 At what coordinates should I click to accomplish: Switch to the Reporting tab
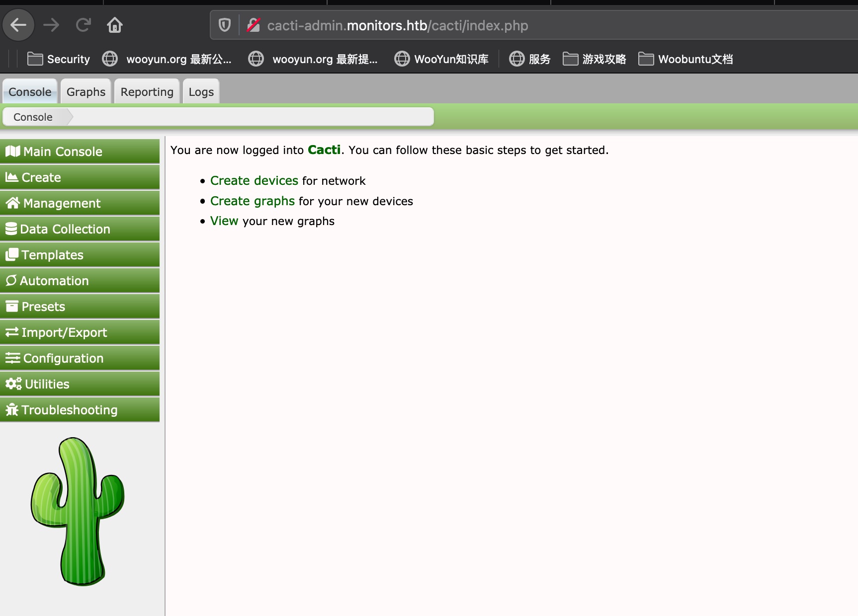(x=147, y=91)
